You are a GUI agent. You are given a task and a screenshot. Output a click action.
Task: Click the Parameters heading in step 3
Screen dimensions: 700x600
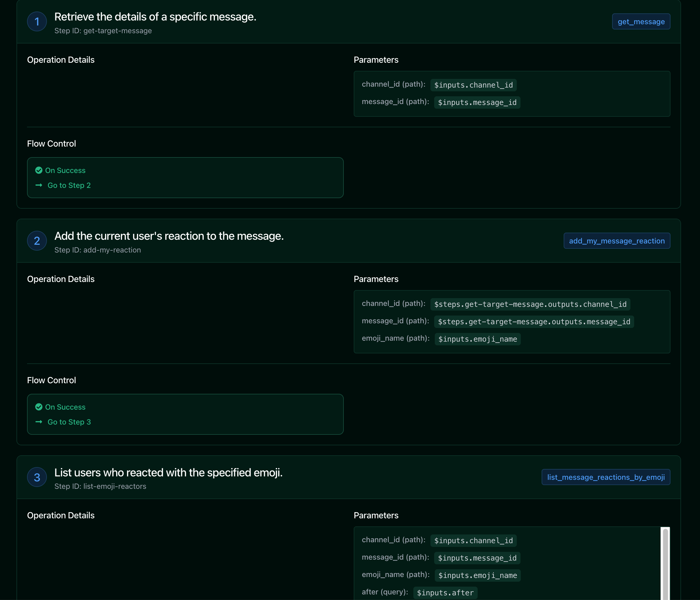point(376,515)
